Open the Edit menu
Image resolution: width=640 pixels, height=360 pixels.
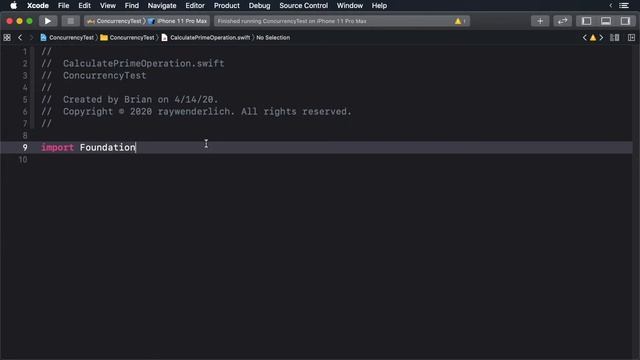tap(84, 6)
